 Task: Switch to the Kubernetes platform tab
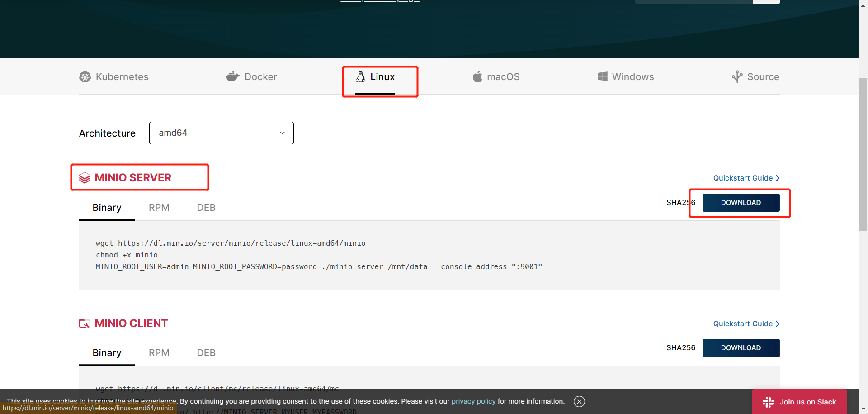[x=114, y=76]
